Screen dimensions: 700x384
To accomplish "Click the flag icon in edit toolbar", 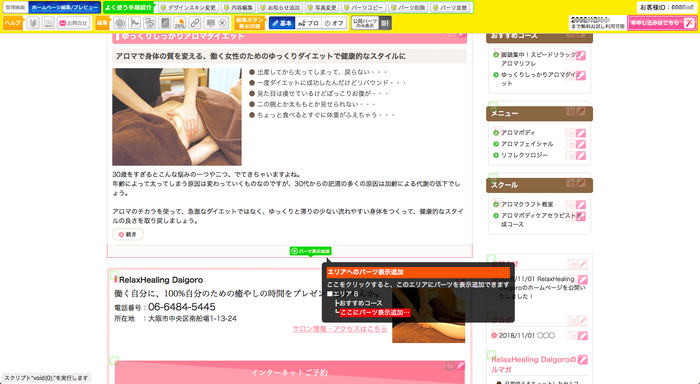I will [x=134, y=23].
